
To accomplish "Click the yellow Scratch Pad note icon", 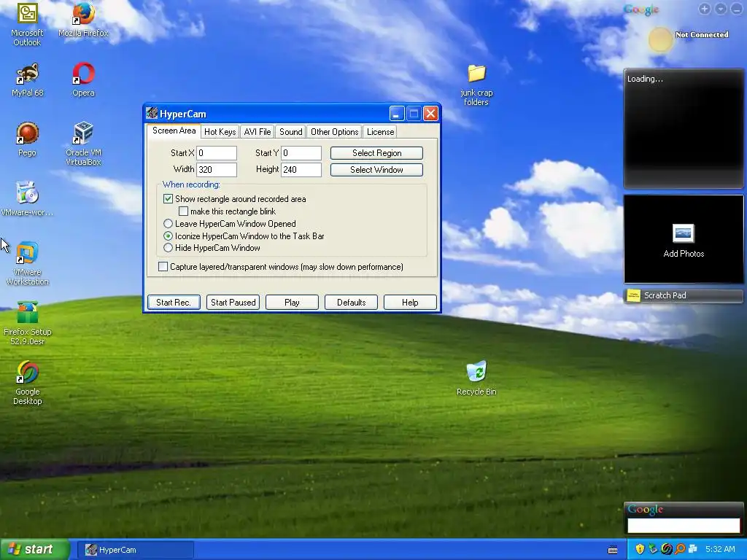I will pyautogui.click(x=634, y=295).
